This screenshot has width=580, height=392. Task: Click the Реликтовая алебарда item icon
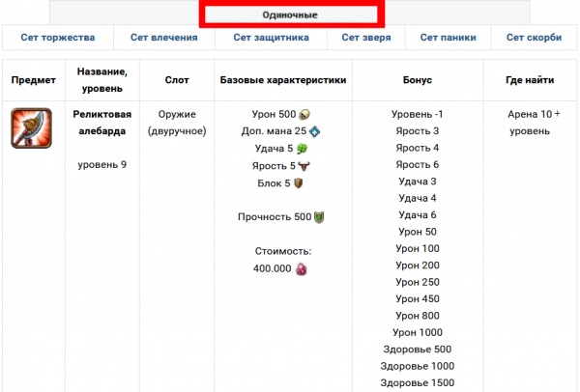32,128
